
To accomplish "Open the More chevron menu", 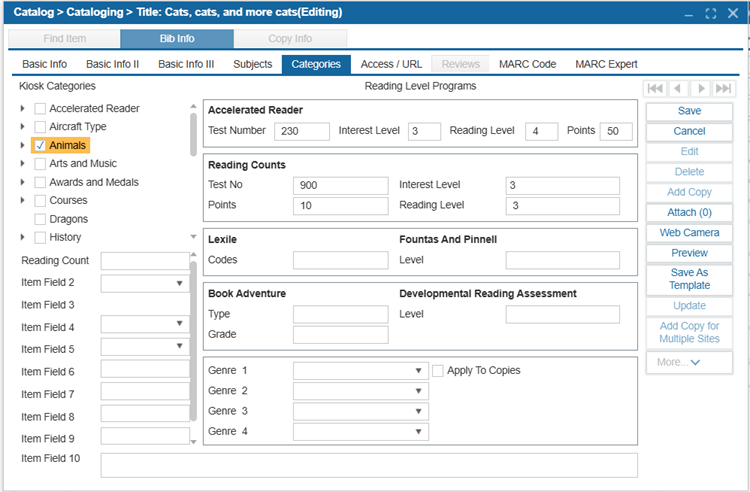I will [x=689, y=362].
